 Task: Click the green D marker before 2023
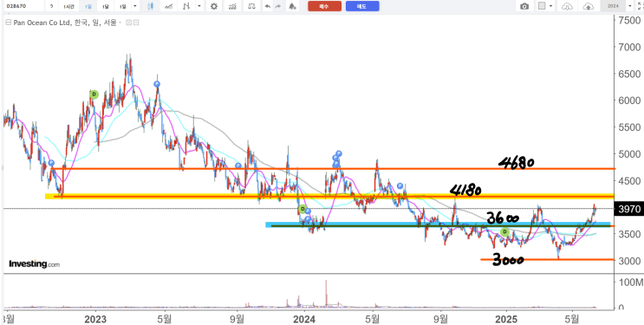94,94
